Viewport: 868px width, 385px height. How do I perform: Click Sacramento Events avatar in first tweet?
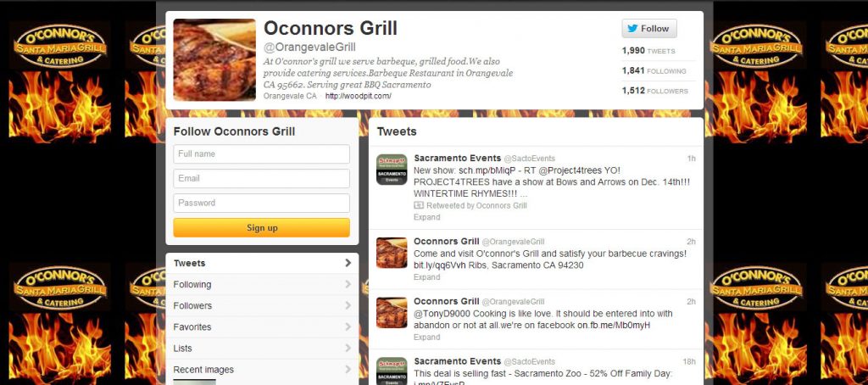pyautogui.click(x=392, y=170)
